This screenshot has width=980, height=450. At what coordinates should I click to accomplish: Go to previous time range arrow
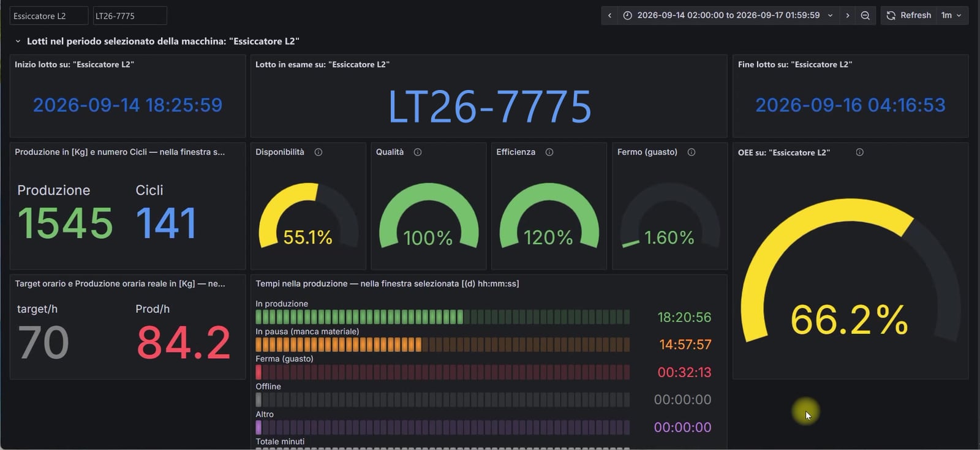[x=609, y=15]
